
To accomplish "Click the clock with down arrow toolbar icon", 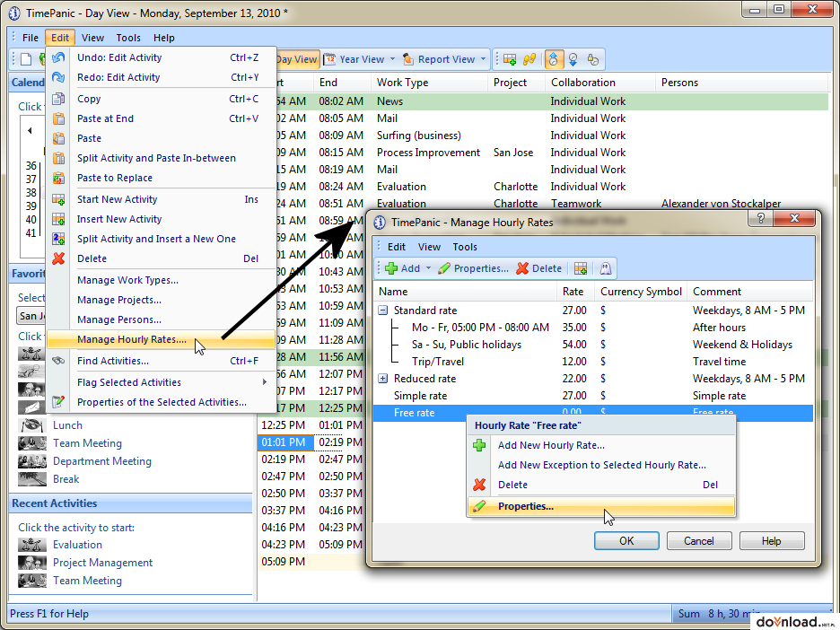I will pyautogui.click(x=573, y=59).
